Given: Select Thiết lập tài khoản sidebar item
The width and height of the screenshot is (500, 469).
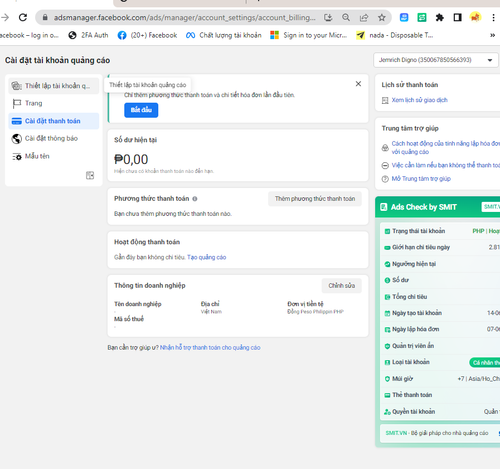Looking at the screenshot, I should point(54,86).
